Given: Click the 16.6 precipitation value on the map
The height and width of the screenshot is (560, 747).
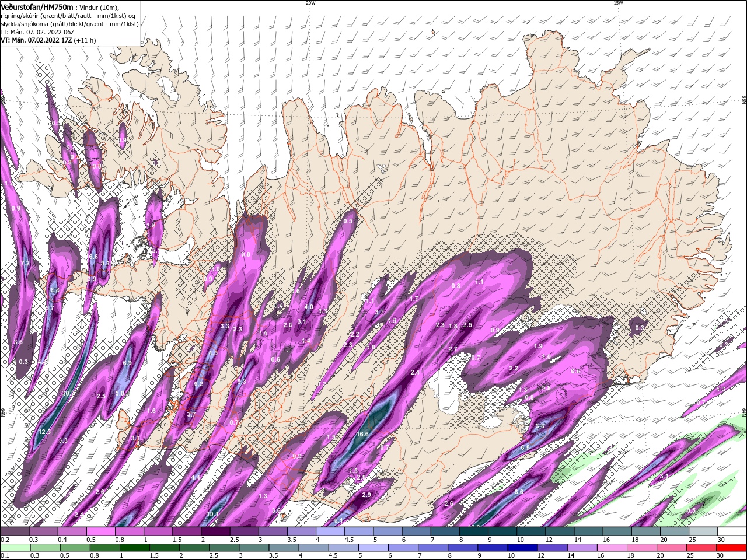Looking at the screenshot, I should [x=362, y=434].
